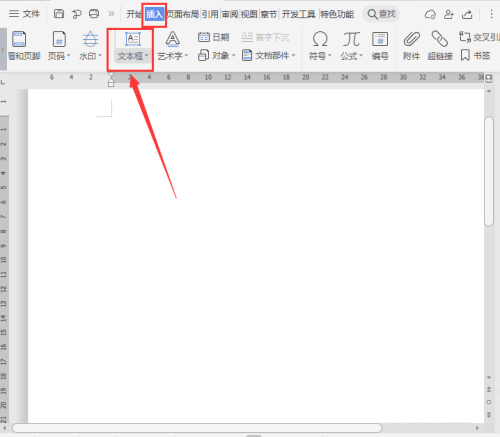
Task: Click the Attachment (附件) paperclip icon
Action: (411, 39)
